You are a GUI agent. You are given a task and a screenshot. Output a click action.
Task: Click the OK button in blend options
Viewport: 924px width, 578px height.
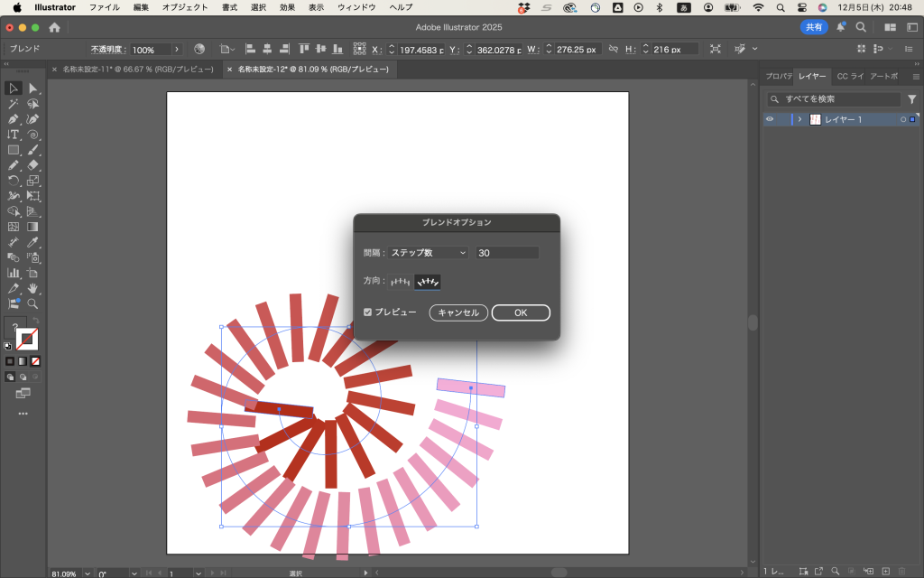tap(521, 312)
